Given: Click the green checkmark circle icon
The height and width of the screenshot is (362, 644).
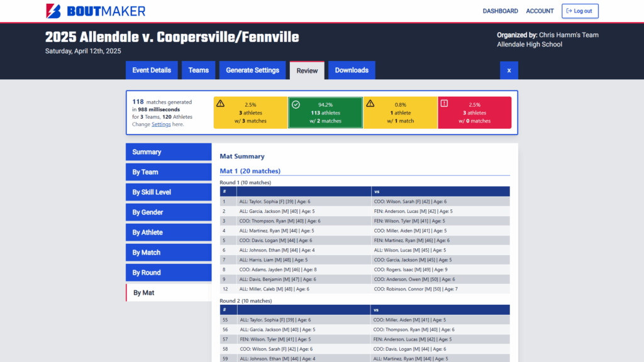Looking at the screenshot, I should click(296, 104).
